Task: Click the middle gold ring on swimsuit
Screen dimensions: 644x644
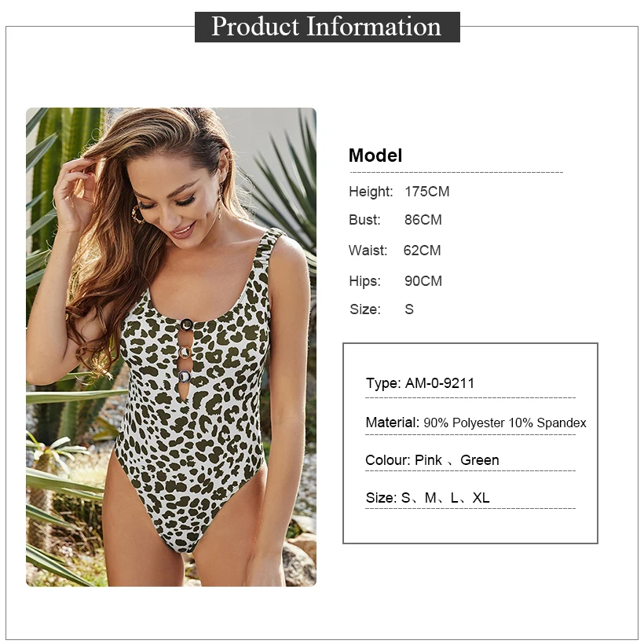Action: click(x=185, y=352)
